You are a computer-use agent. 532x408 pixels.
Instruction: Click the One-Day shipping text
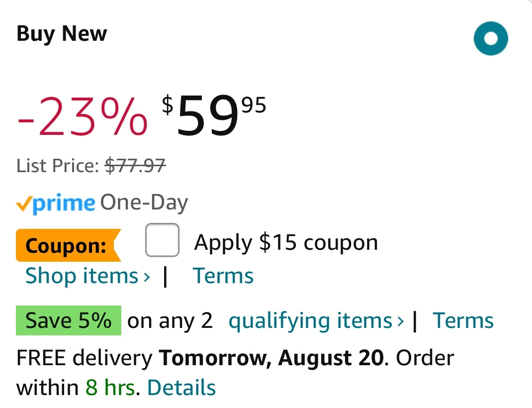[144, 203]
